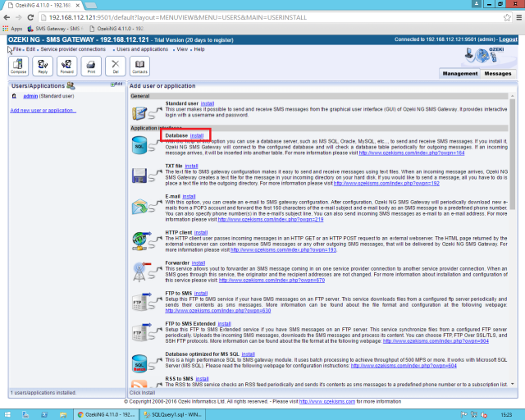Screen dimensions: 525x420
Task: Bookmark page with star icon
Action: point(507,17)
